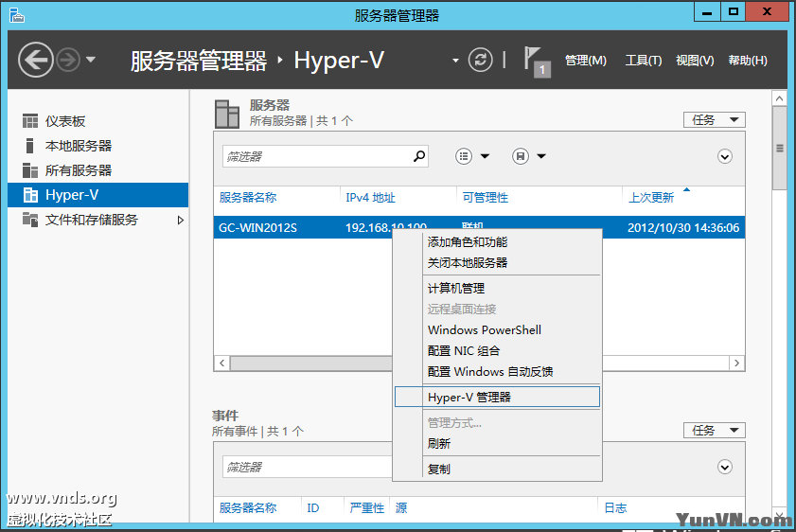This screenshot has width=796, height=532.
Task: Sort events by ID column
Action: pos(313,507)
